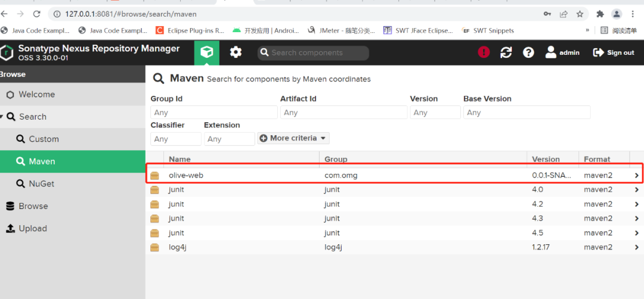
Task: Sort by the Format column header
Action: [603, 159]
